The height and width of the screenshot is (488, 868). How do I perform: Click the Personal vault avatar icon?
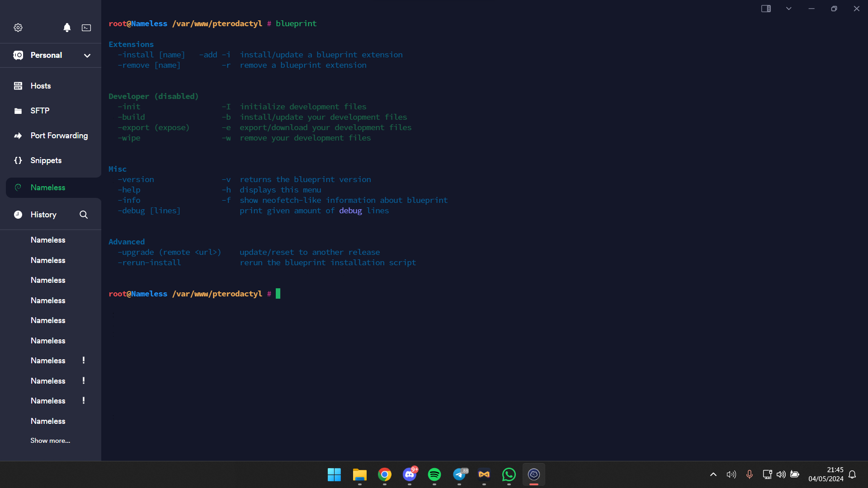(18, 55)
